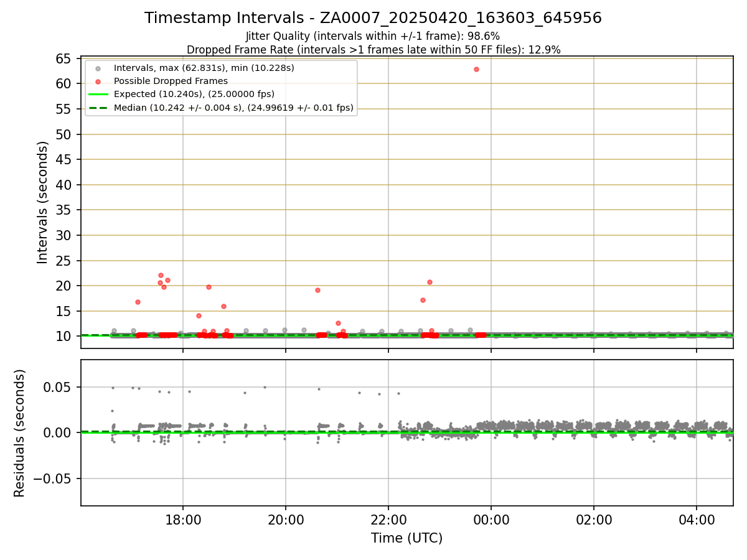Click the red dot marker in the legend
The height and width of the screenshot is (560, 747).
[98, 82]
